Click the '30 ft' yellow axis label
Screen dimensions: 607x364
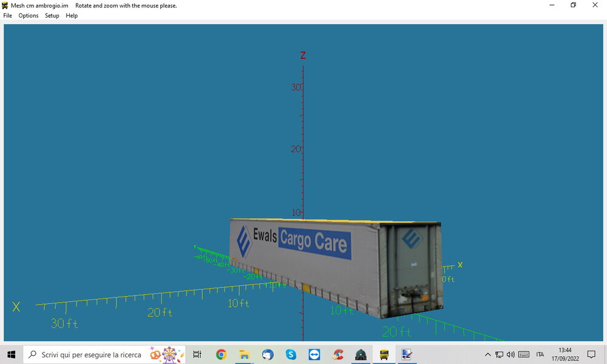tap(64, 323)
